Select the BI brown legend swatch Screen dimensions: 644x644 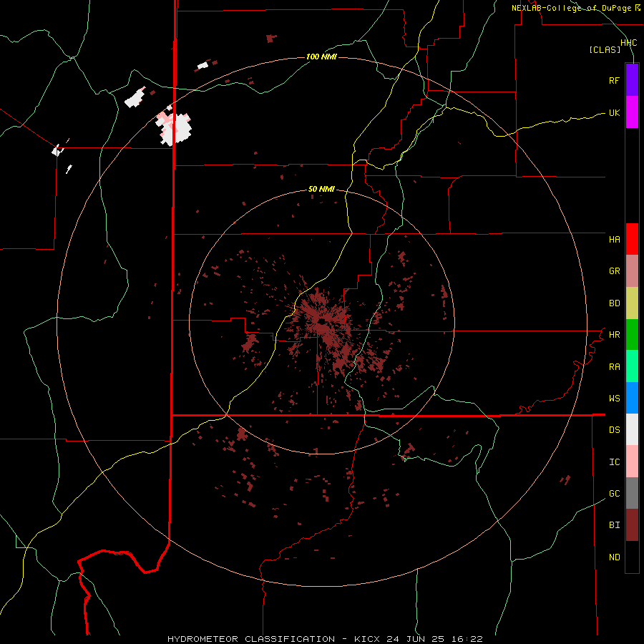pos(632,525)
